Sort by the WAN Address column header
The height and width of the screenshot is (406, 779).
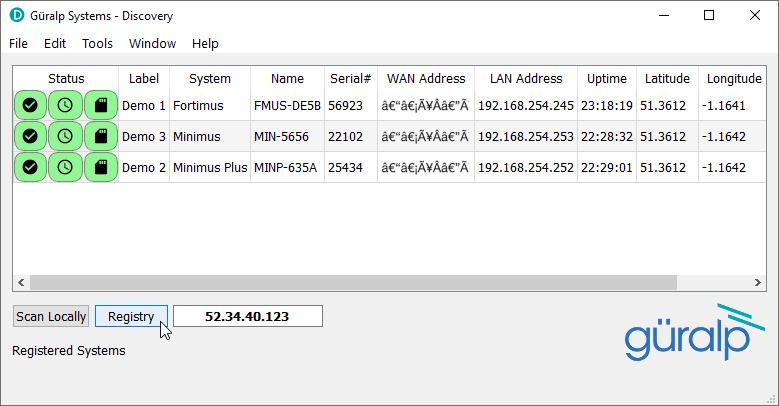426,79
